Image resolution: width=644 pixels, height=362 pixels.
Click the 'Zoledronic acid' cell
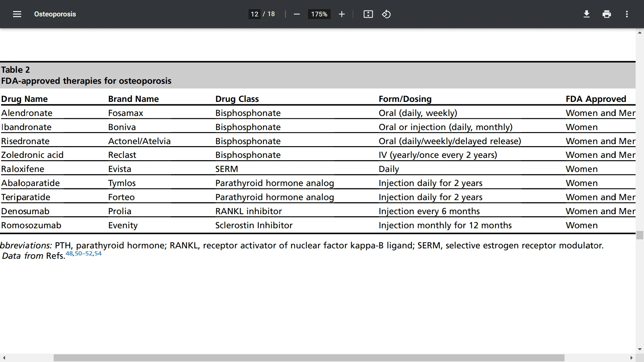(x=32, y=155)
